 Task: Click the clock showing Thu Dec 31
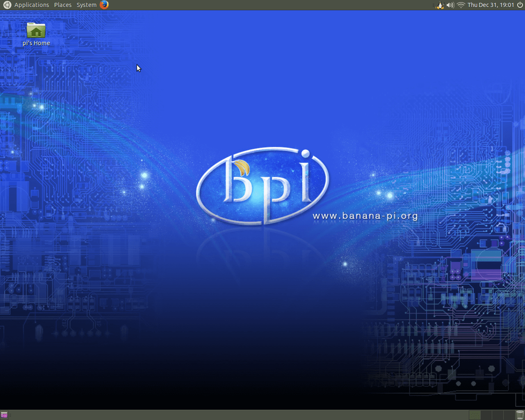pyautogui.click(x=491, y=5)
